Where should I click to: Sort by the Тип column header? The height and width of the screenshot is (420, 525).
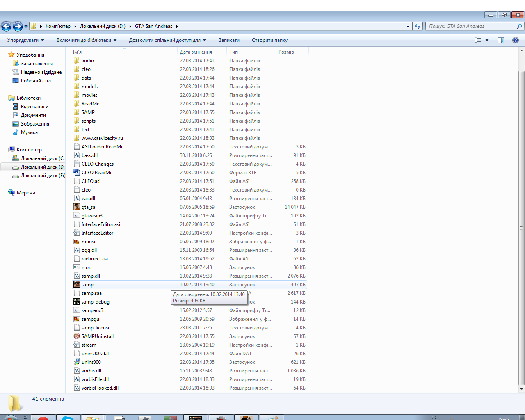[251, 52]
